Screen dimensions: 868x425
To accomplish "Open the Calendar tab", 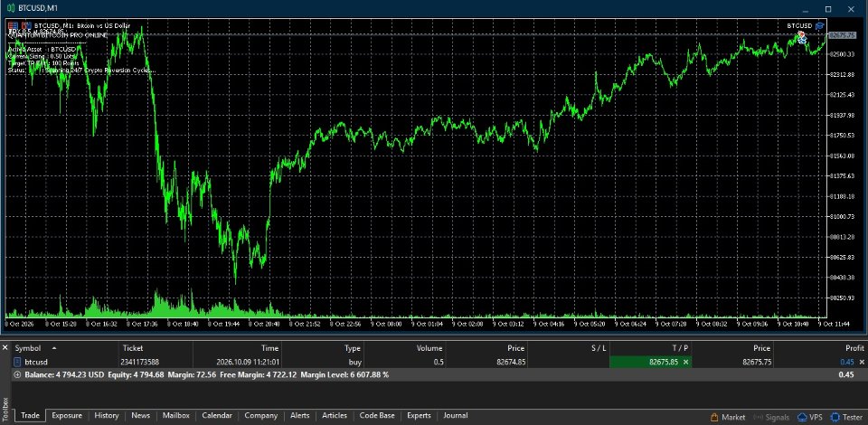I will [x=217, y=416].
